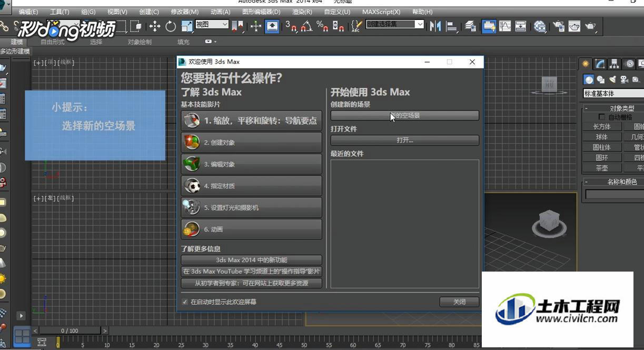Select the Move tool in main toolbar
The width and height of the screenshot is (644, 350).
155,26
